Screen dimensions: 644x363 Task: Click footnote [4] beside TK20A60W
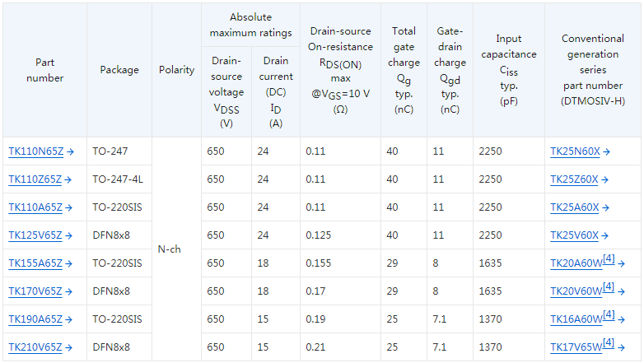(609, 260)
